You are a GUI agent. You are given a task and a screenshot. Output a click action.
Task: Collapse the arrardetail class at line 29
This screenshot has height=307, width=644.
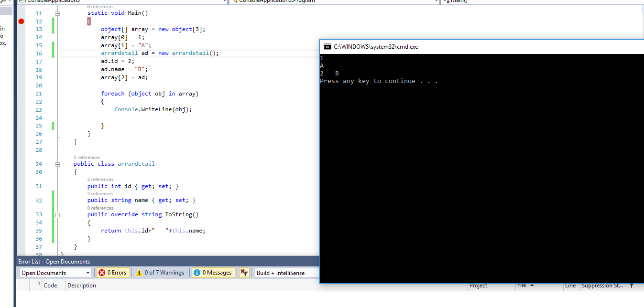[x=57, y=164]
